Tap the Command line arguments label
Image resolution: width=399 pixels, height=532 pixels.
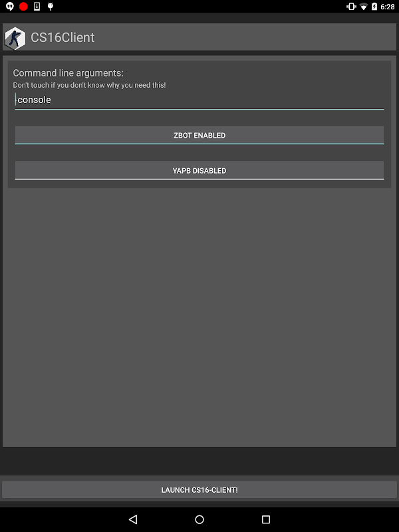(x=68, y=73)
